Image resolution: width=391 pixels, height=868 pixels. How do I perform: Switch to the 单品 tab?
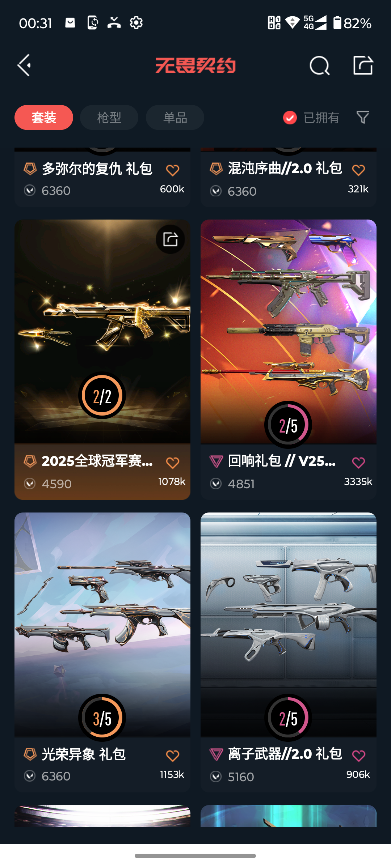tap(175, 118)
